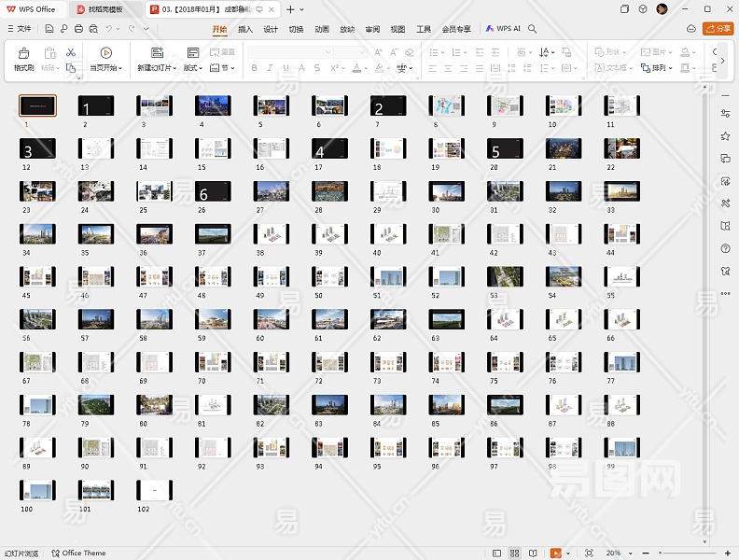The height and width of the screenshot is (560, 739).
Task: Click the fit-to-window icon in status bar
Action: (x=588, y=553)
